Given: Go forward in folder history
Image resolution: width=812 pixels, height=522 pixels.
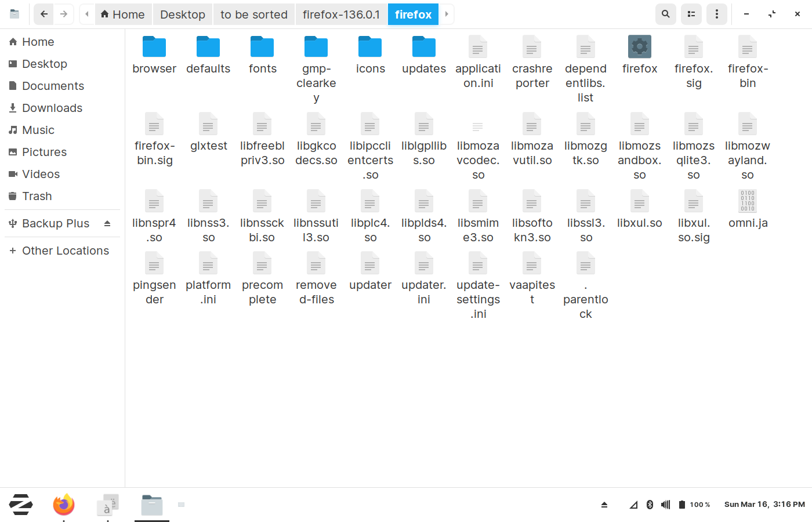Looking at the screenshot, I should coord(64,14).
